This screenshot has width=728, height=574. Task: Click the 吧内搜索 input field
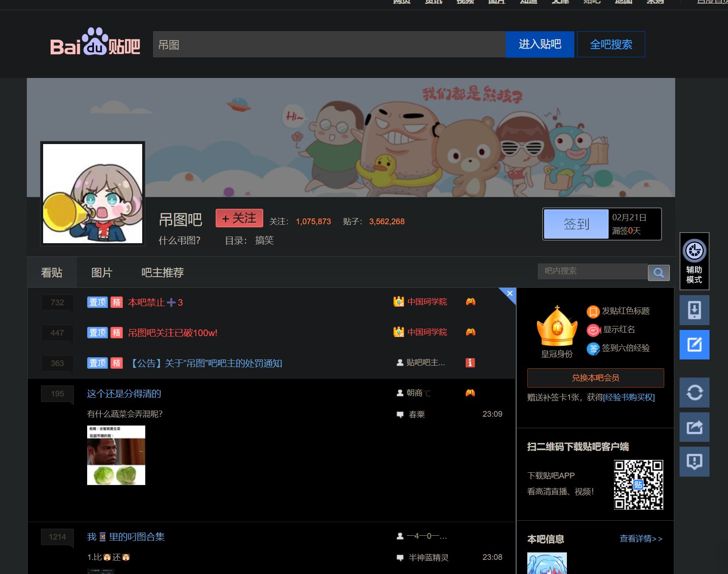coord(592,271)
